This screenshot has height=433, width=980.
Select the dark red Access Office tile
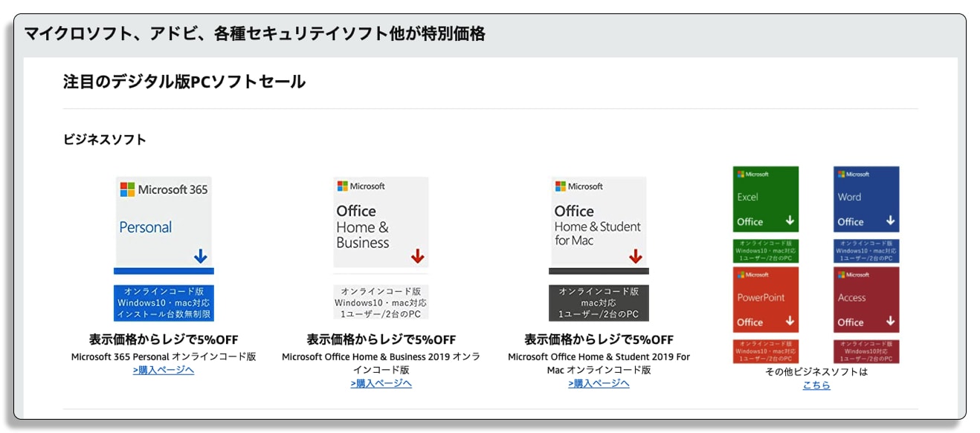[866, 299]
